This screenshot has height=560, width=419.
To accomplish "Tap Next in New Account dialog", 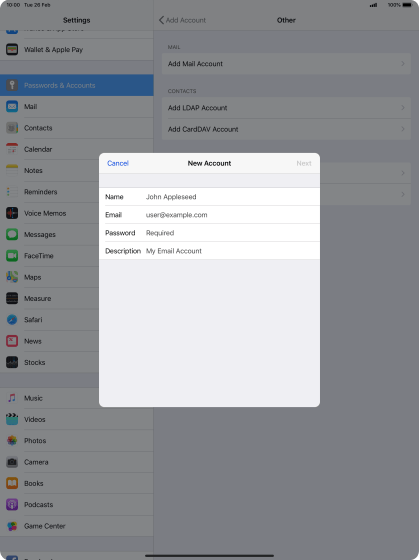I will (x=304, y=163).
